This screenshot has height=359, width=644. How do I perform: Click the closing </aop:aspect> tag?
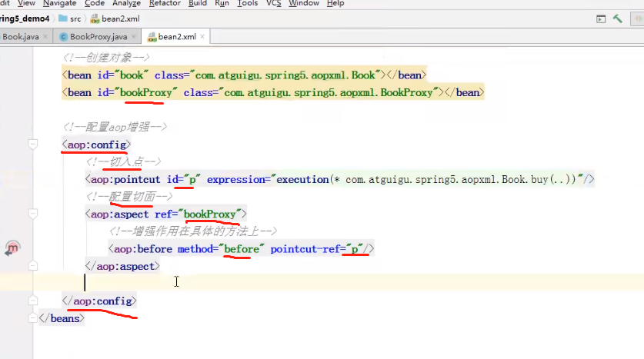click(x=122, y=266)
